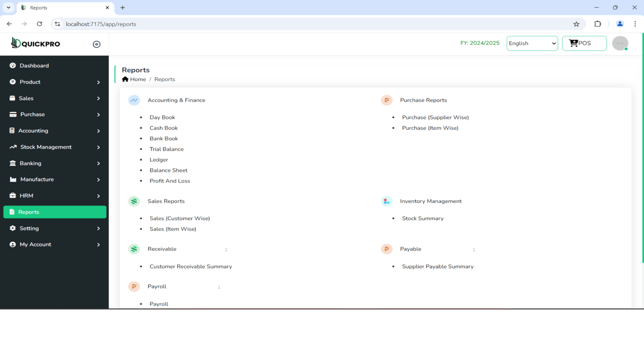This screenshot has width=644, height=362.
Task: Select the Dashboard icon in the sidebar
Action: (12, 65)
